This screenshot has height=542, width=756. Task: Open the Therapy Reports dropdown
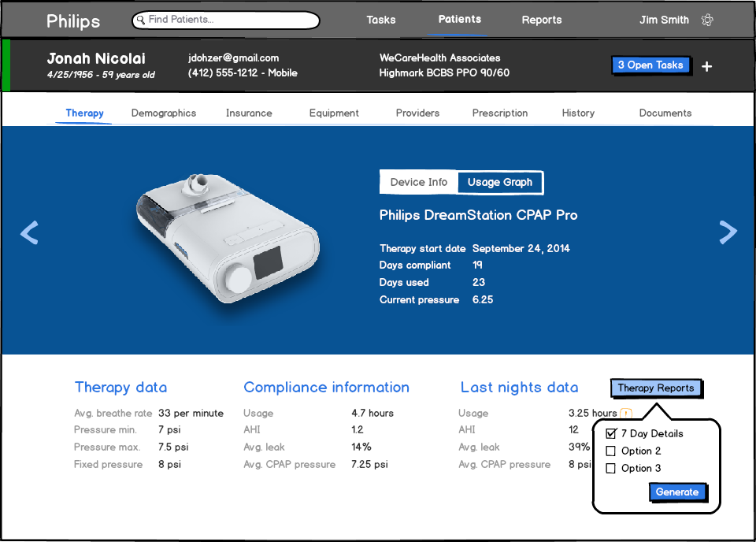pyautogui.click(x=656, y=388)
